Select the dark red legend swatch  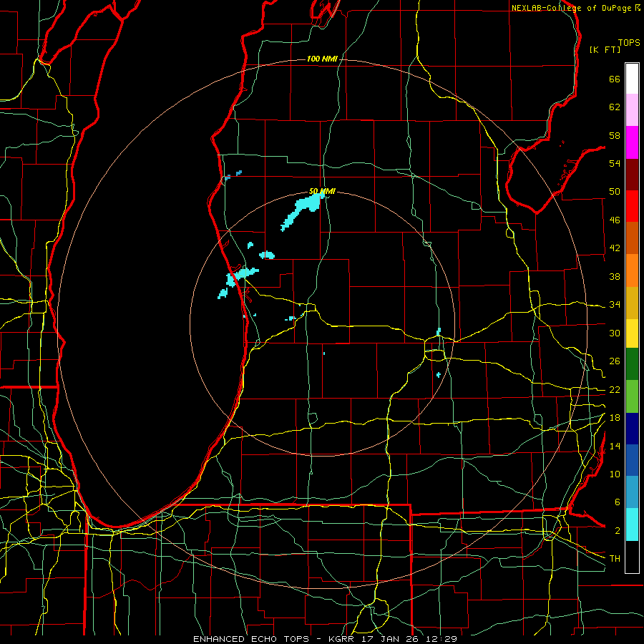632,175
